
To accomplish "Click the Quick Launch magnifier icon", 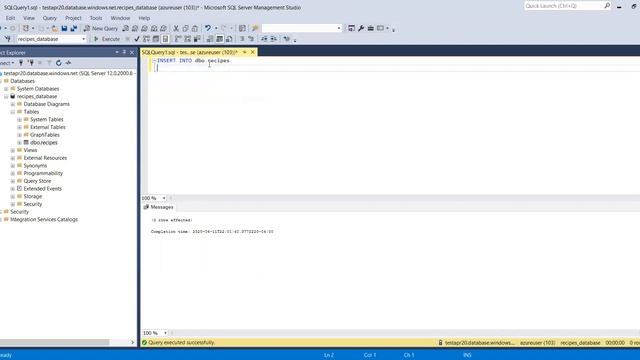I will (x=607, y=6).
